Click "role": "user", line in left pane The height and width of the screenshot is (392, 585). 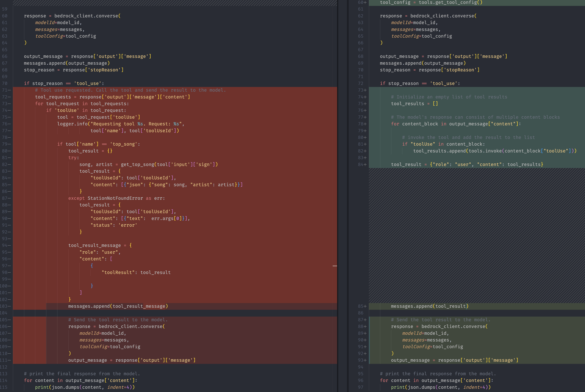[x=100, y=252]
